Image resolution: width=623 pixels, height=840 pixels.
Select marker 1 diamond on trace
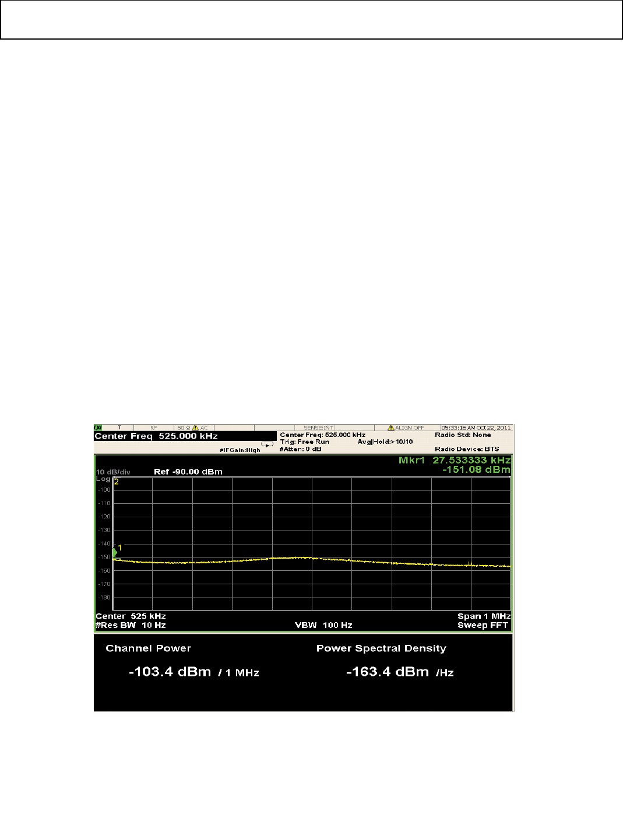115,552
